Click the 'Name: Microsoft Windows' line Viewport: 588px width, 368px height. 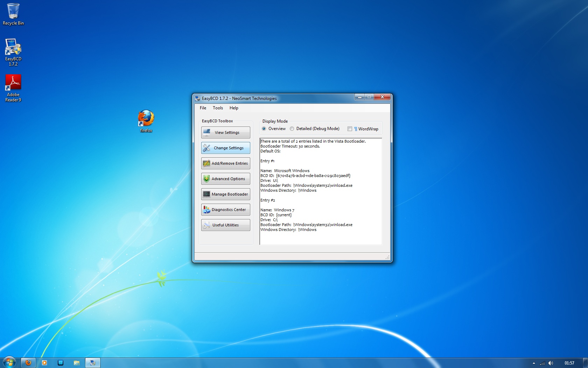point(285,171)
